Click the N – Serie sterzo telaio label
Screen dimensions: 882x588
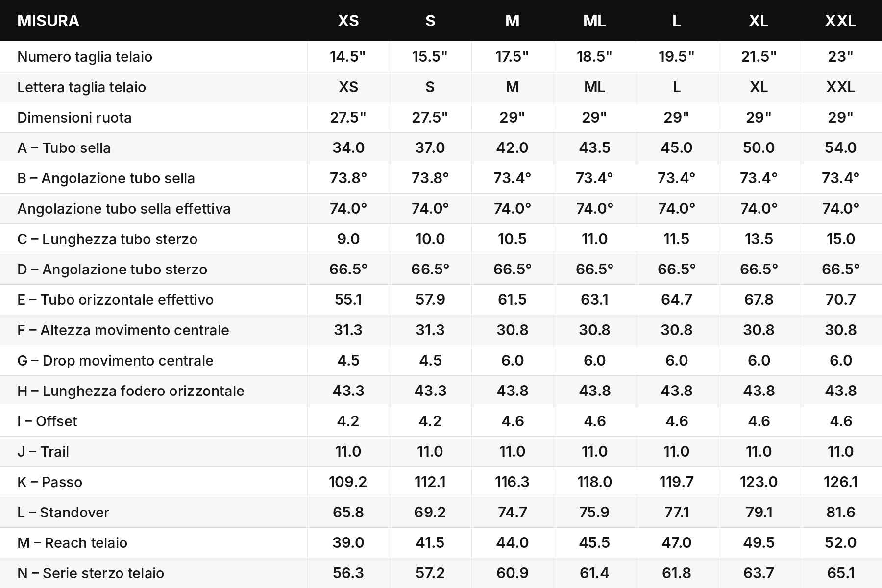(91, 573)
